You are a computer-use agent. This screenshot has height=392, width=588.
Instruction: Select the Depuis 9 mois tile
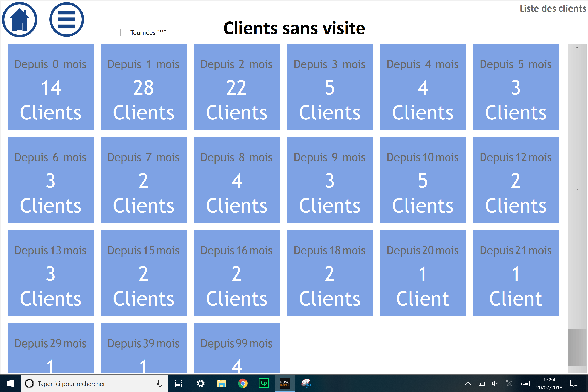(330, 180)
